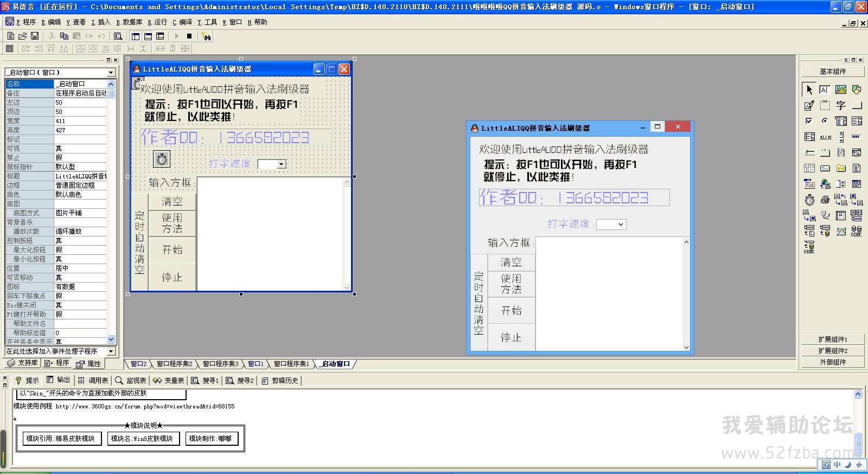
Task: Click the New file toolbar icon
Action: 10,36
